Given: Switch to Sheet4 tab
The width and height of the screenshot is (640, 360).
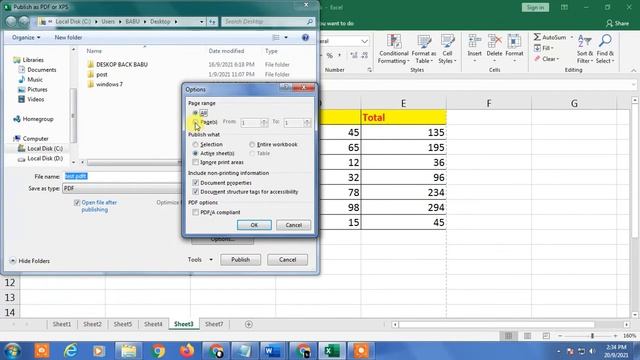Looking at the screenshot, I should [x=153, y=324].
